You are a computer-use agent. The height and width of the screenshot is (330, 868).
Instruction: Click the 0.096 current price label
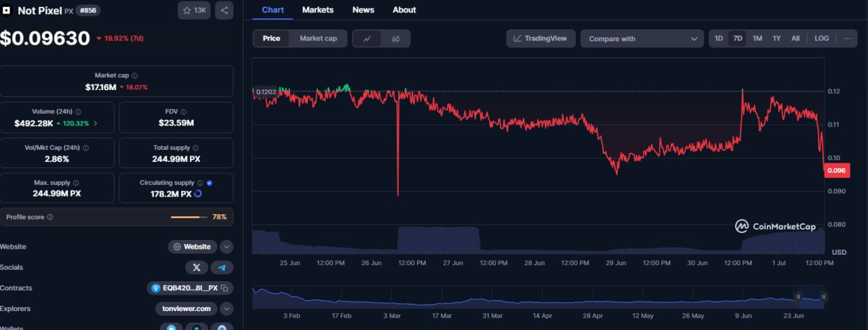pos(837,171)
